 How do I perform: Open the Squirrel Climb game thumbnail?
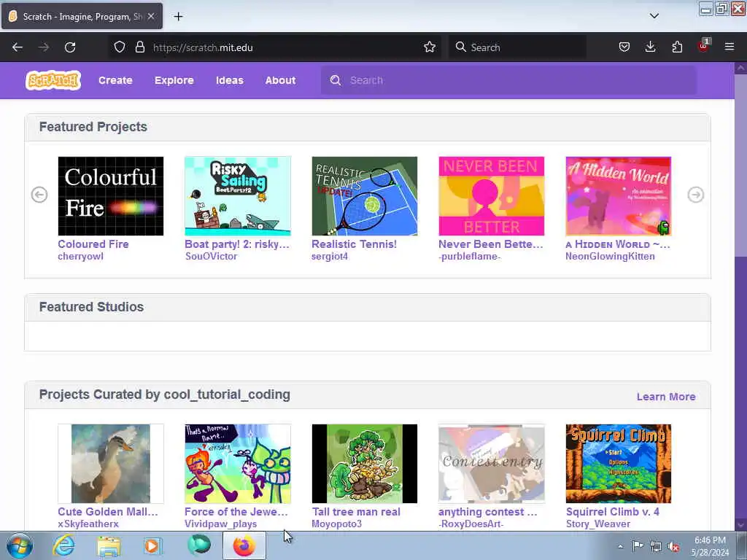pyautogui.click(x=619, y=464)
